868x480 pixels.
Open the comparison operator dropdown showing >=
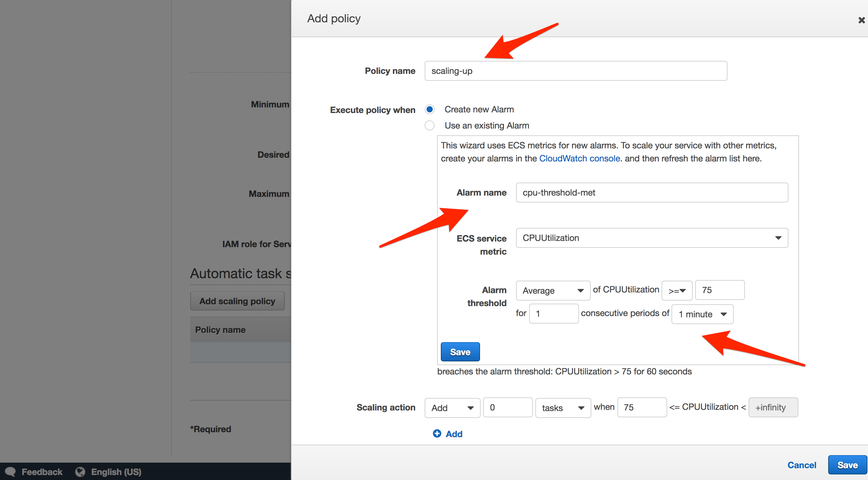click(676, 290)
